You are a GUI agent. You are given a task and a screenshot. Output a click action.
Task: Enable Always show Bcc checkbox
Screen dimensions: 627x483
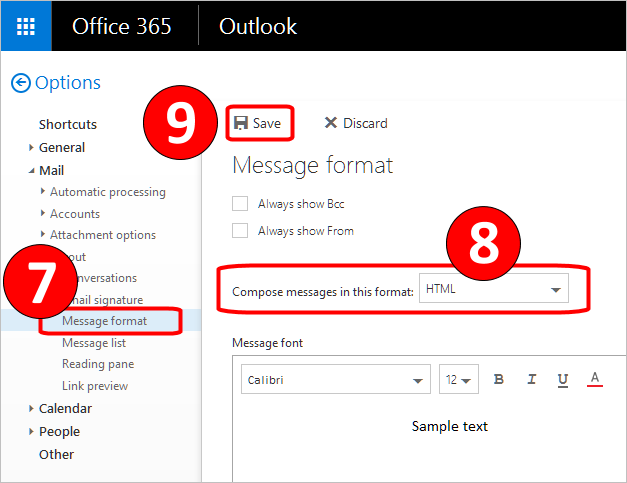click(x=240, y=204)
